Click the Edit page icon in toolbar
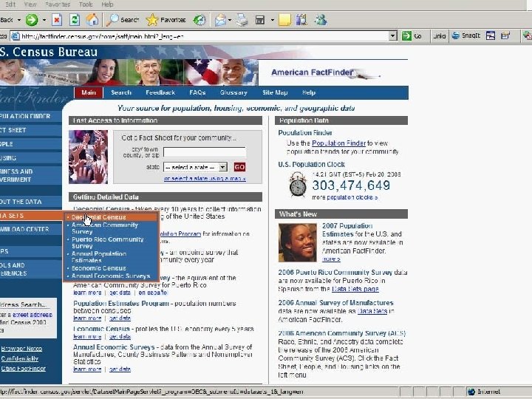532x399 pixels. coord(260,20)
